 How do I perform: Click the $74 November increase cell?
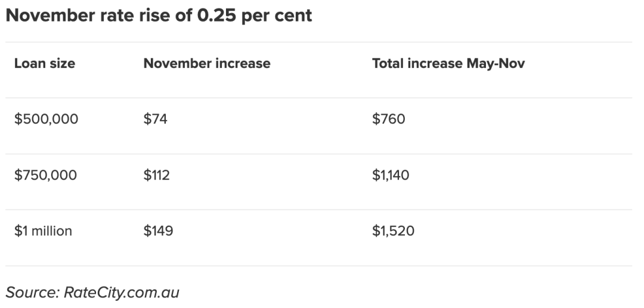point(155,119)
